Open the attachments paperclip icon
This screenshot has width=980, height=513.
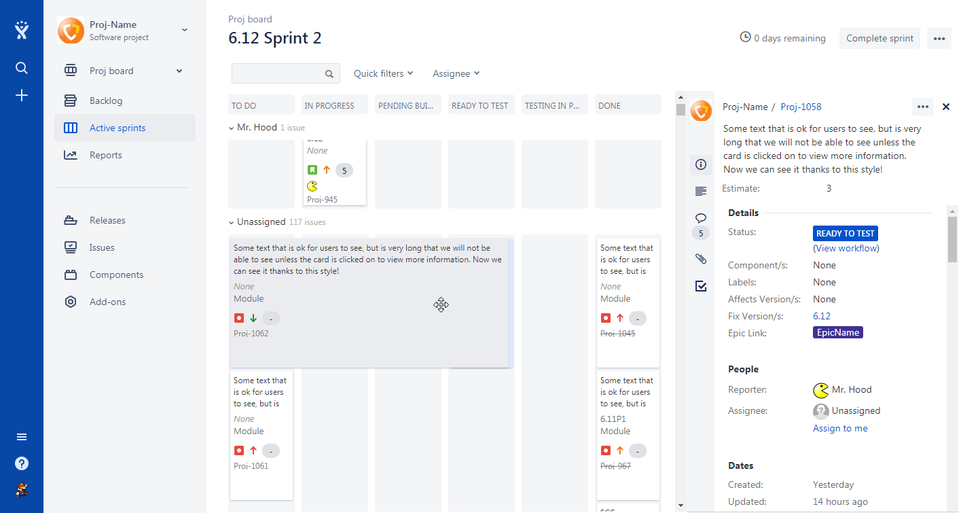click(x=701, y=258)
